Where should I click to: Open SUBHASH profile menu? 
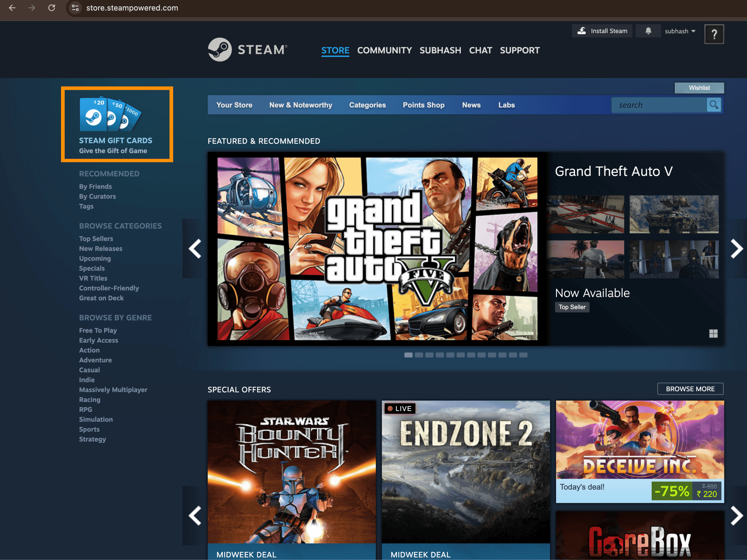pyautogui.click(x=440, y=50)
